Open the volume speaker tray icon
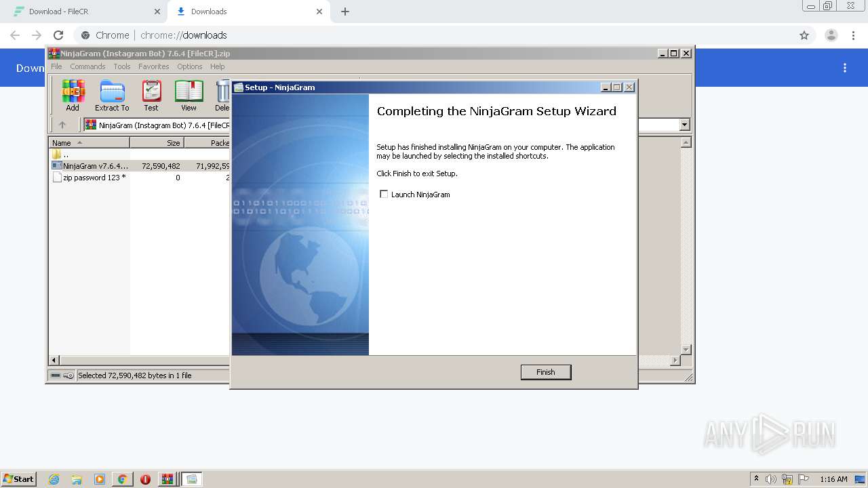The height and width of the screenshot is (488, 868). [x=771, y=479]
